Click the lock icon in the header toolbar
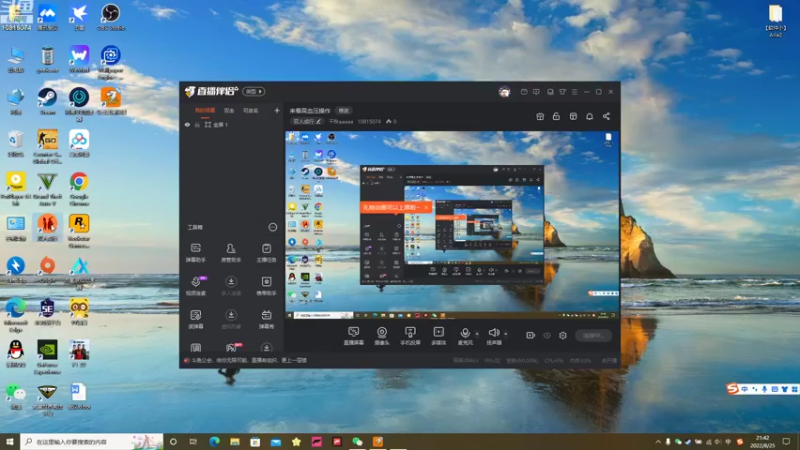The width and height of the screenshot is (800, 450). pos(556,116)
